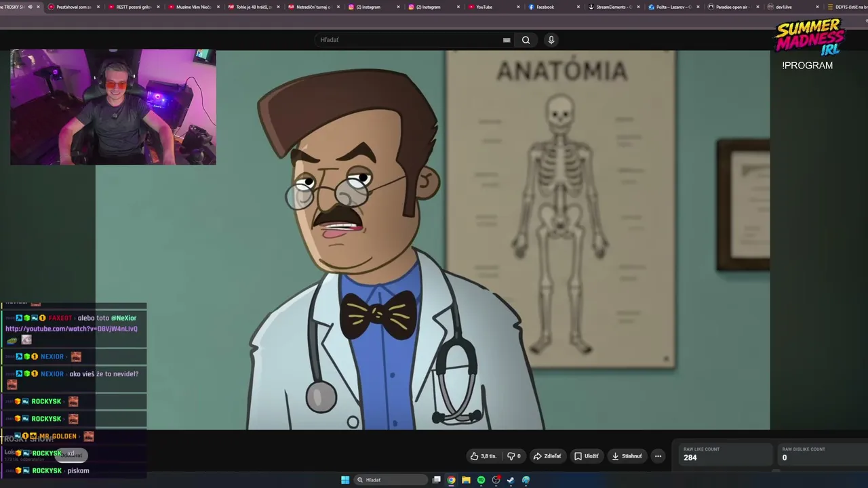Click the video player showing the cartoon doctor
This screenshot has height=488, width=868.
click(x=433, y=240)
